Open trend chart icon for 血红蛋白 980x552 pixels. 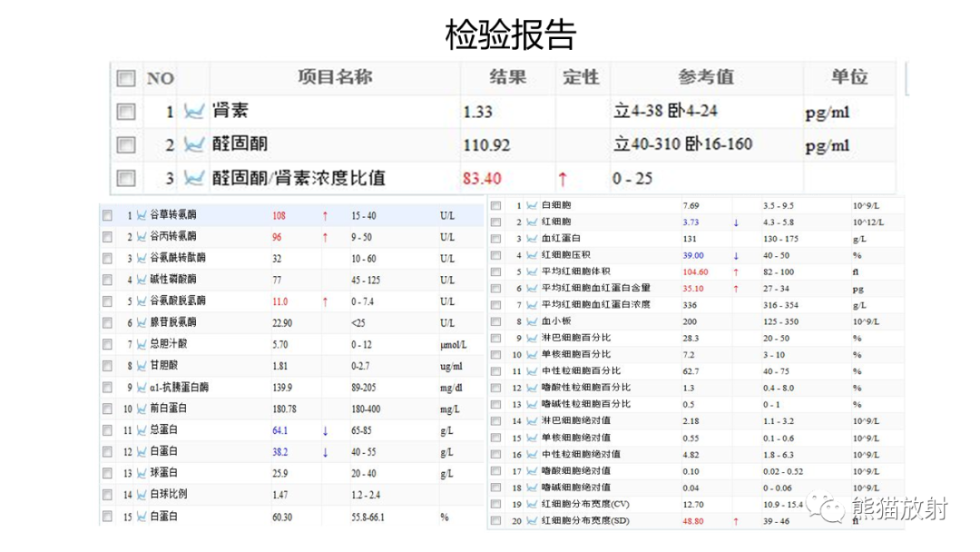coord(532,238)
